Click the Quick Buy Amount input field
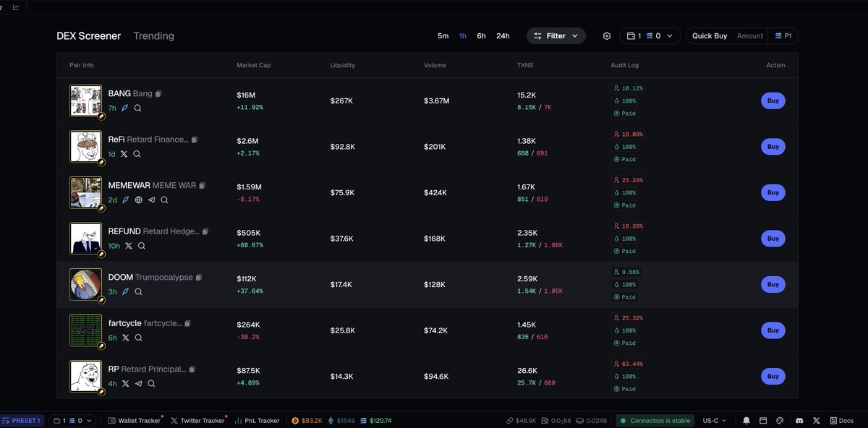This screenshot has width=868, height=428. coord(750,35)
